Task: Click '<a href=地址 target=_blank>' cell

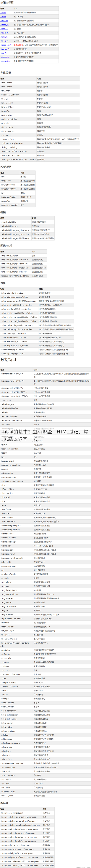Action: (x=16, y=230)
